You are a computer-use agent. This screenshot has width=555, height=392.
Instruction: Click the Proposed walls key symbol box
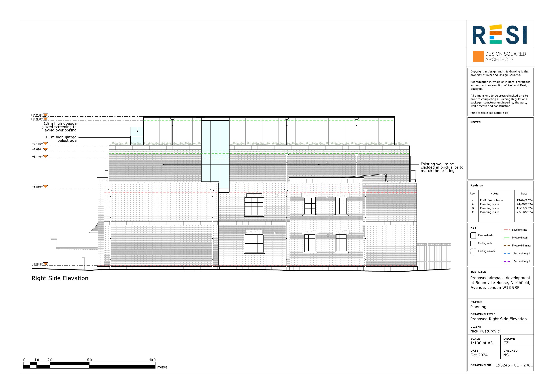(473, 235)
